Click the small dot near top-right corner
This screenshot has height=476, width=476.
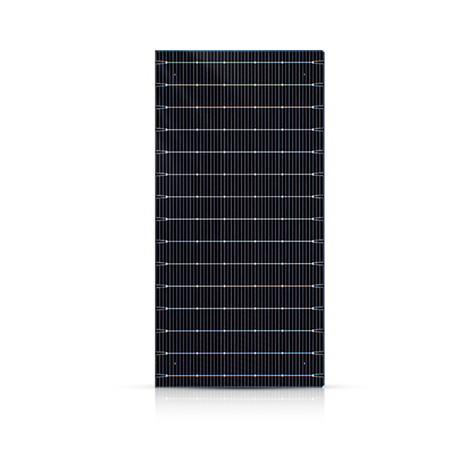(305, 74)
